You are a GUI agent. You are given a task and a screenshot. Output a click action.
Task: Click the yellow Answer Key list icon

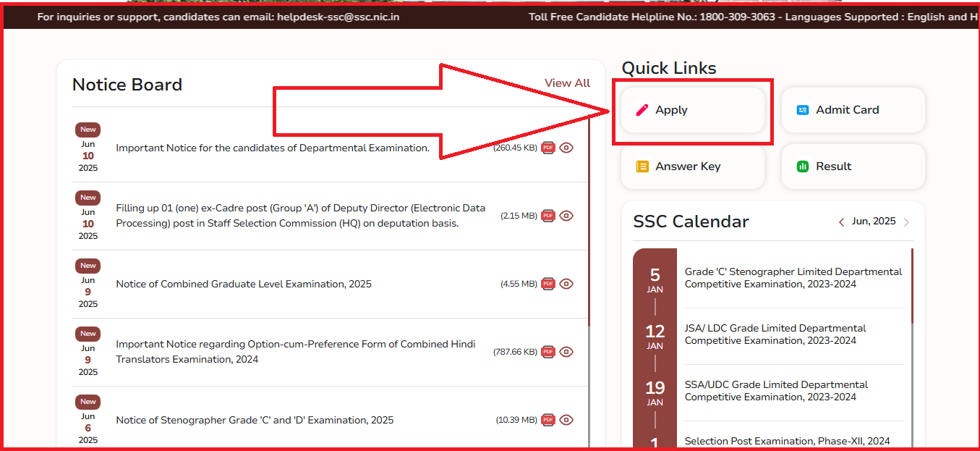click(x=642, y=167)
